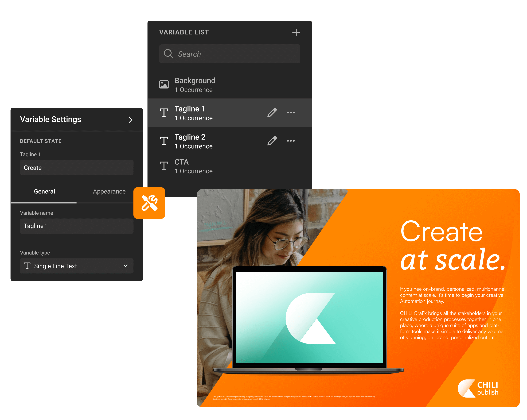Collapse Variable Settings with chevron arrow
The image size is (527, 420).
coord(130,120)
